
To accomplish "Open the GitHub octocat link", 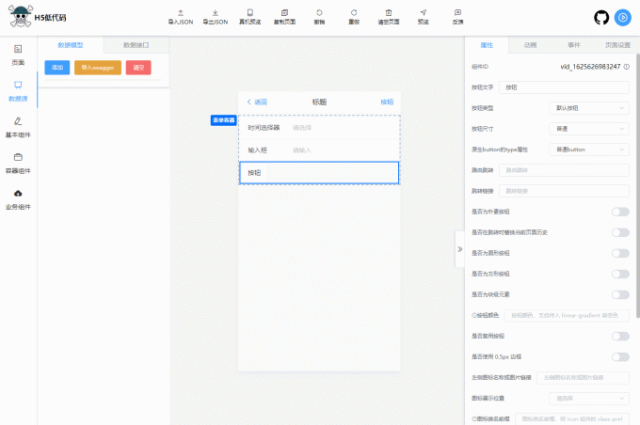I will pos(601,18).
